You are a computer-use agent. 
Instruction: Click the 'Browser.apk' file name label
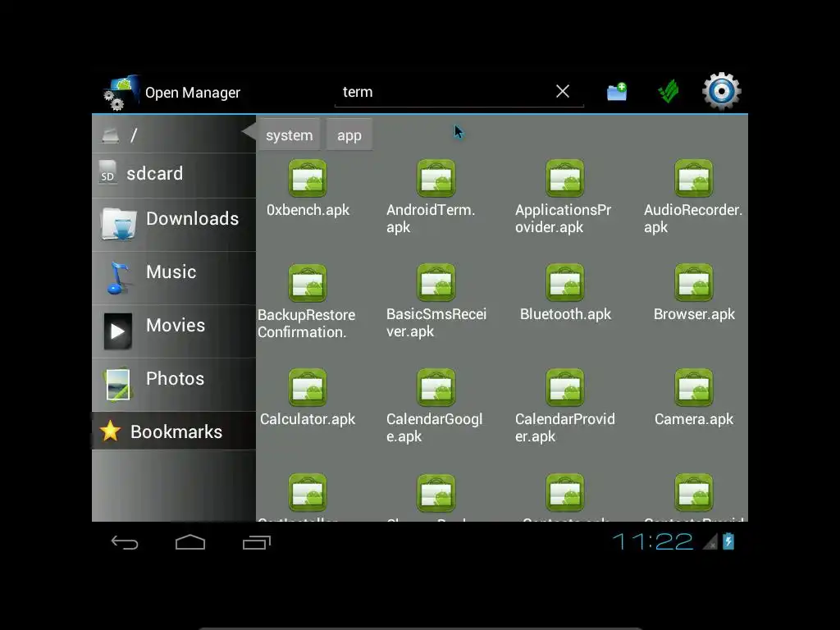coord(694,314)
